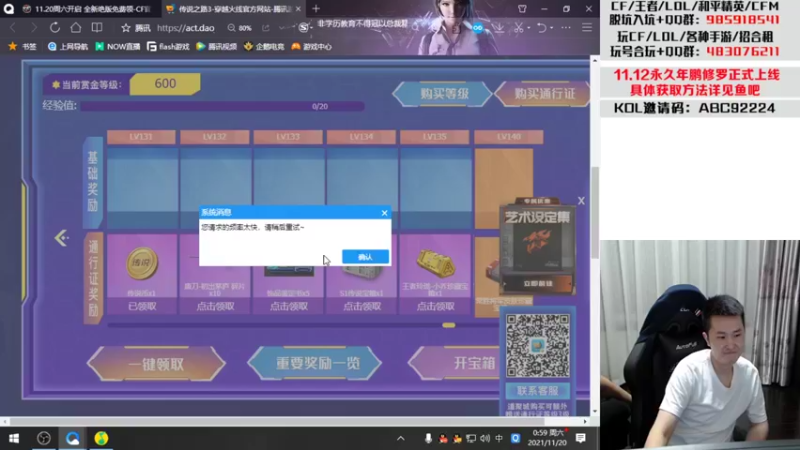Open the zoom 80% magnifier control

(x=239, y=28)
